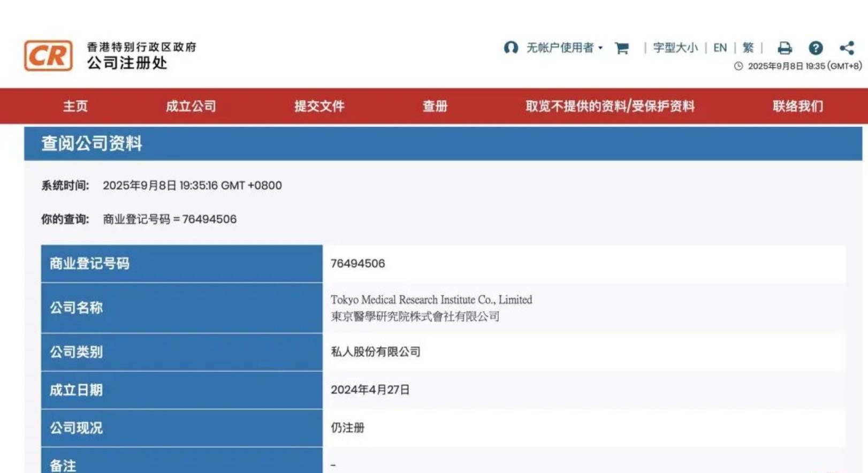Click the 字型大小 font size link
Viewport: 868px width, 473px height.
(x=675, y=48)
